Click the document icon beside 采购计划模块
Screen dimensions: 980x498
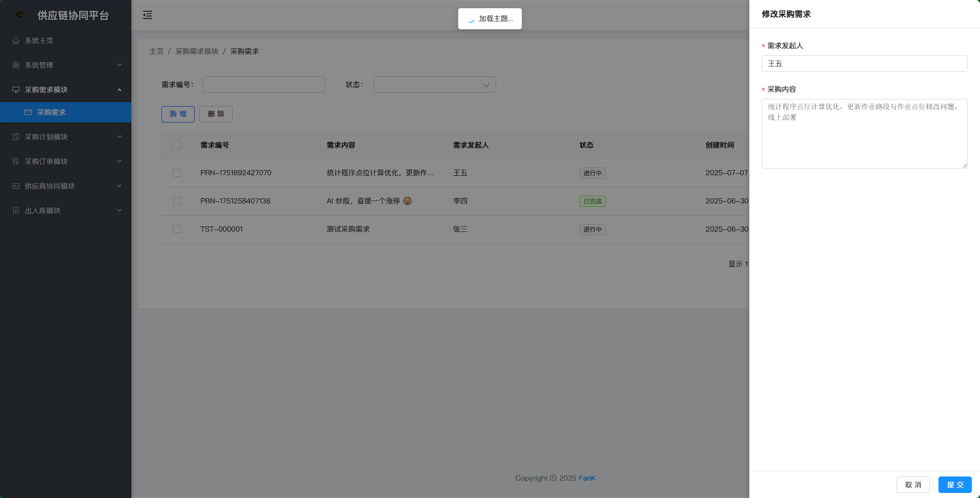coord(16,137)
